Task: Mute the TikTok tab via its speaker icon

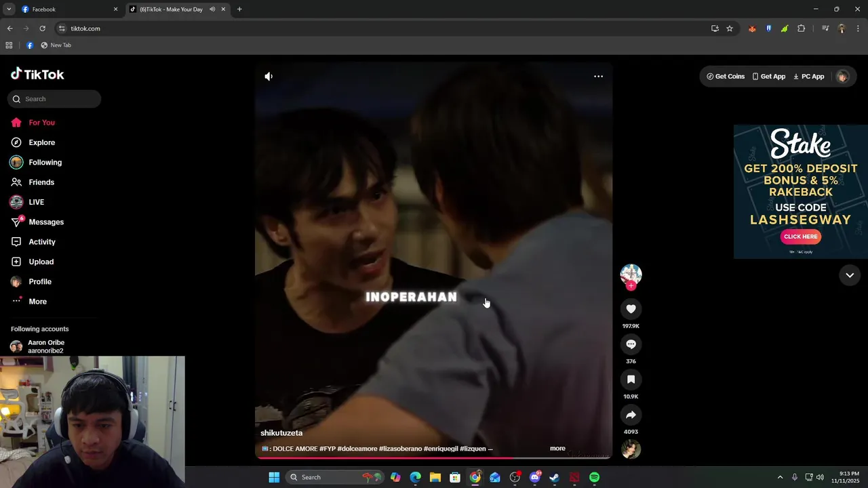Action: coord(212,9)
